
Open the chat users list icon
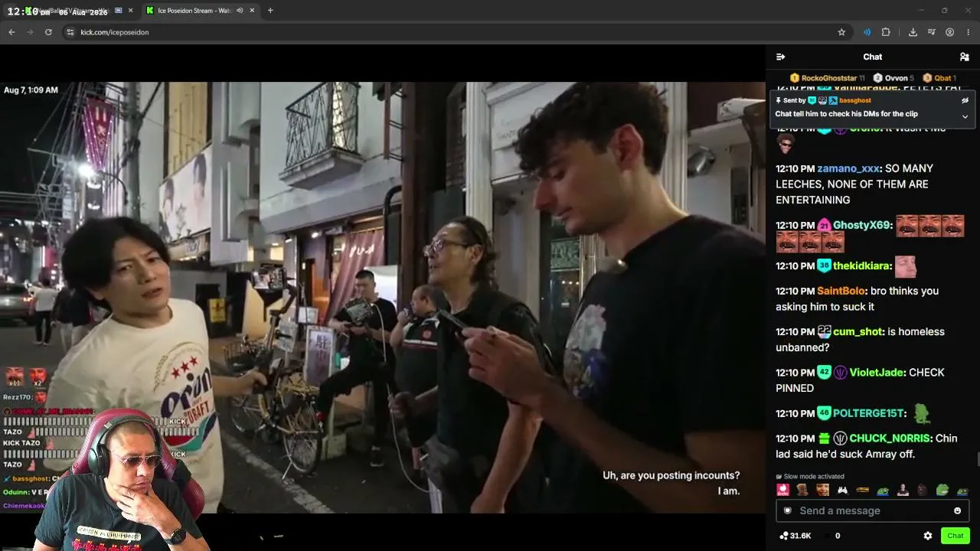click(965, 57)
